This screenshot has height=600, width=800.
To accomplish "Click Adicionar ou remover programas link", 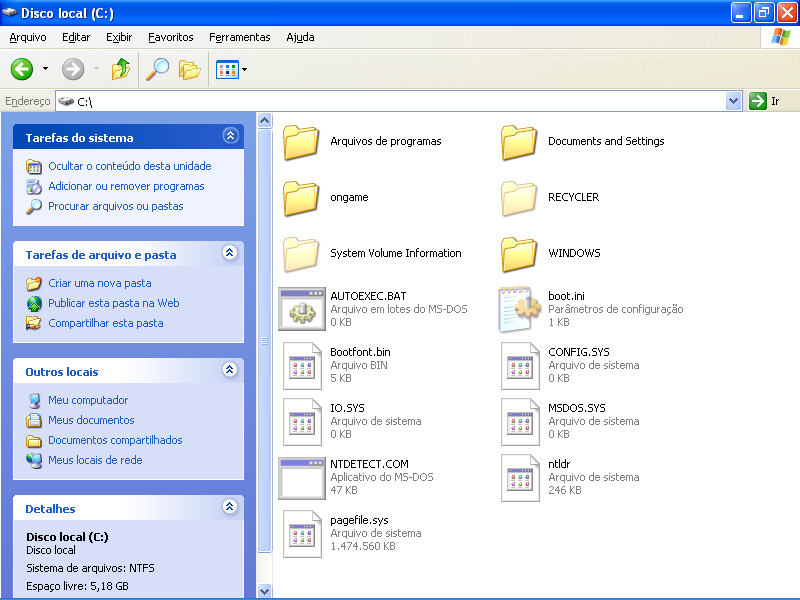I will click(x=126, y=186).
